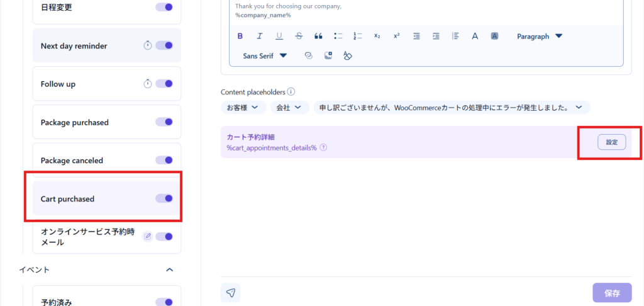This screenshot has width=644, height=306.
Task: Disable the Cart purchased notification toggle
Action: coord(164,198)
